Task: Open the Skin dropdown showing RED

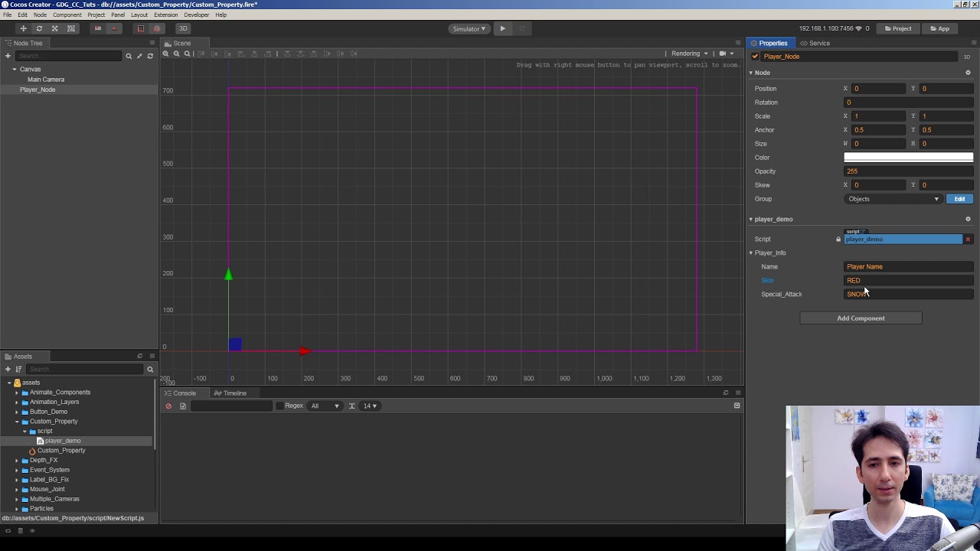Action: click(x=909, y=281)
